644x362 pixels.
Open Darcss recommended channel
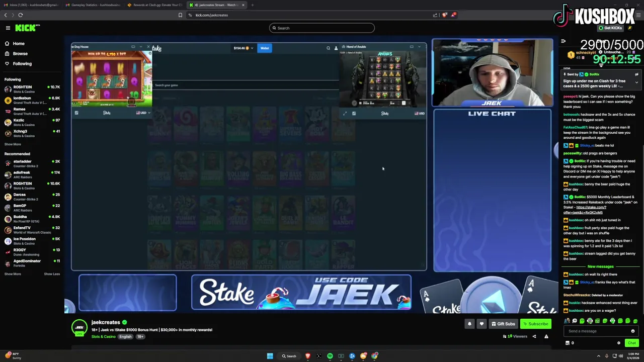(32, 197)
